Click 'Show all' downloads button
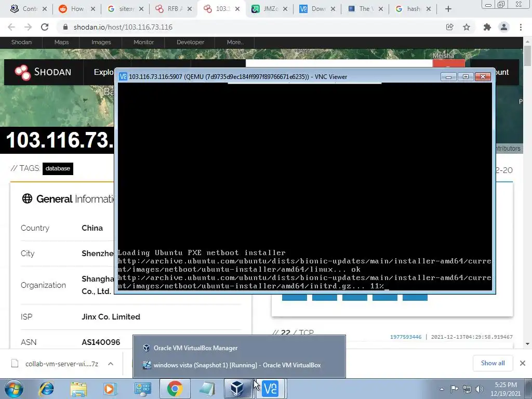532x399 pixels. pos(493,363)
